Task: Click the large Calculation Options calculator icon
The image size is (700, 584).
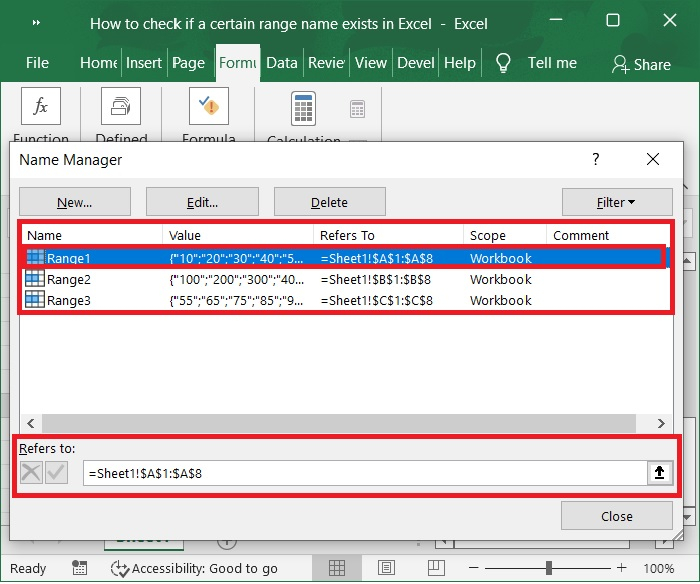Action: [303, 108]
